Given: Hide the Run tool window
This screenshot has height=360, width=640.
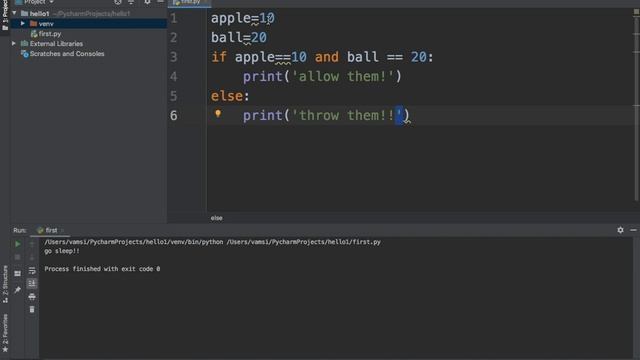Looking at the screenshot, I should [633, 230].
